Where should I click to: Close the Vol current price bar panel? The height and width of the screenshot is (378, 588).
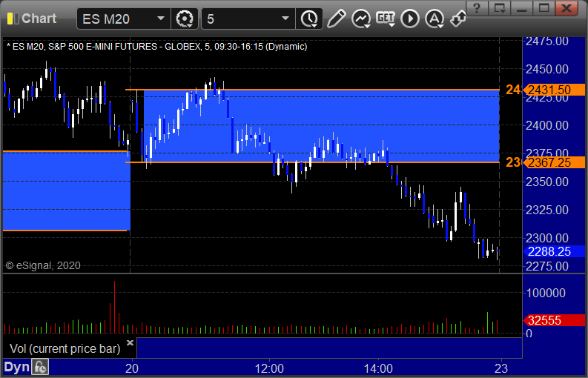tap(130, 342)
